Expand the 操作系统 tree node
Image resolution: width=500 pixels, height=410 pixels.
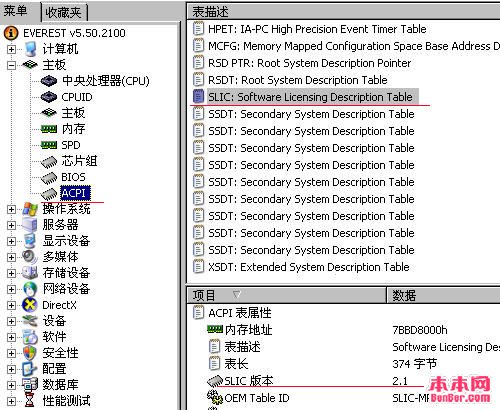(x=11, y=209)
